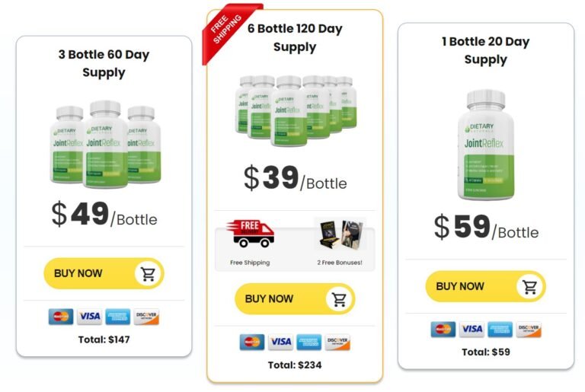The width and height of the screenshot is (585, 392).
Task: Click the Discover icon in the 3 bottle card
Action: (146, 317)
